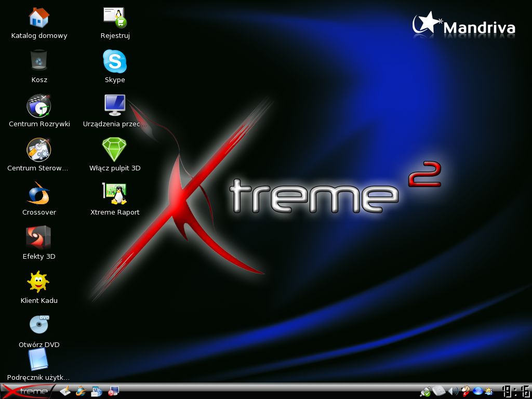Open the Kosz trash icon
Image resolution: width=532 pixels, height=399 pixels.
click(38, 61)
